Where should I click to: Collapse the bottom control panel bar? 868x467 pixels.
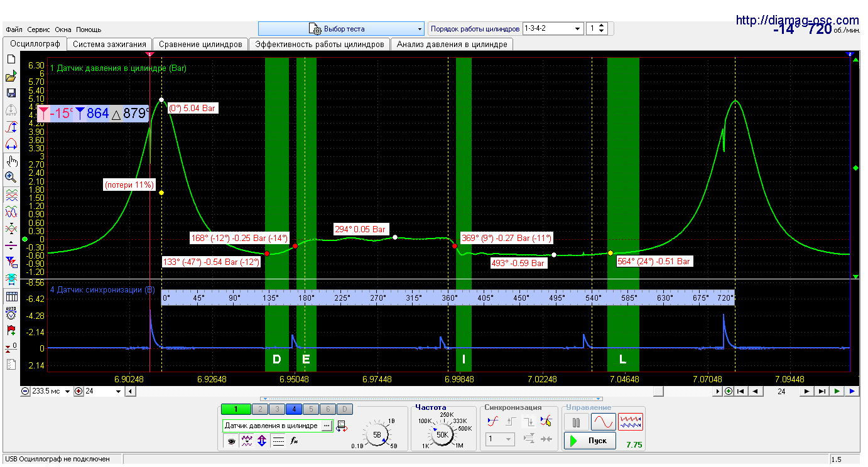point(431,399)
